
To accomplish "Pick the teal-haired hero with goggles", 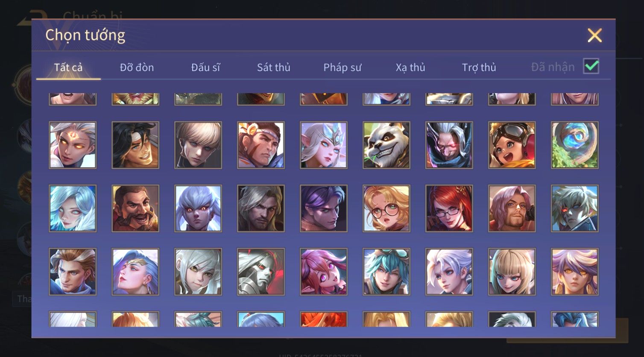I will tap(386, 272).
